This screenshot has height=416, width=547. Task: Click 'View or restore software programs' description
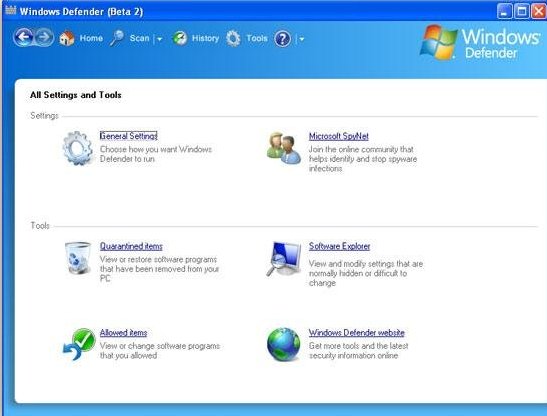coord(159,269)
